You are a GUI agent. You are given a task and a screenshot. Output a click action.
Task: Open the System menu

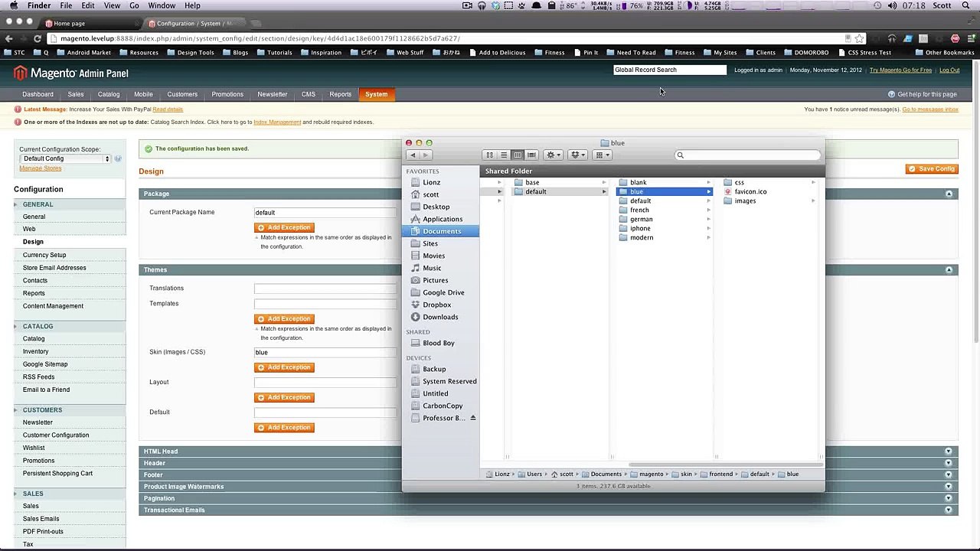tap(376, 94)
